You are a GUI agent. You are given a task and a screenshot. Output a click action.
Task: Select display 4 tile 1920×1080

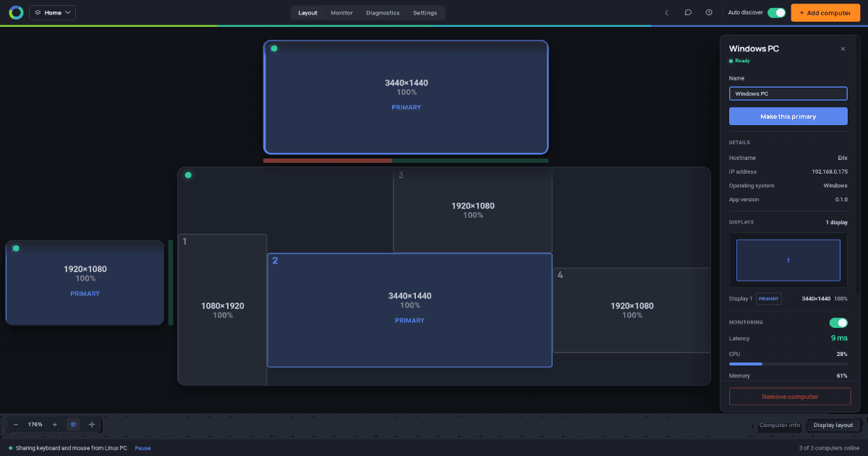click(631, 310)
